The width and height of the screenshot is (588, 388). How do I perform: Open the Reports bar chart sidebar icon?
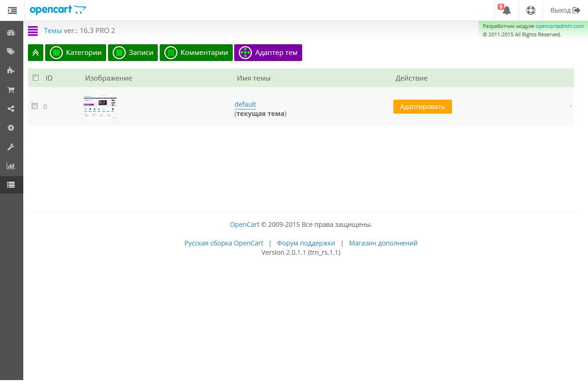click(x=11, y=166)
